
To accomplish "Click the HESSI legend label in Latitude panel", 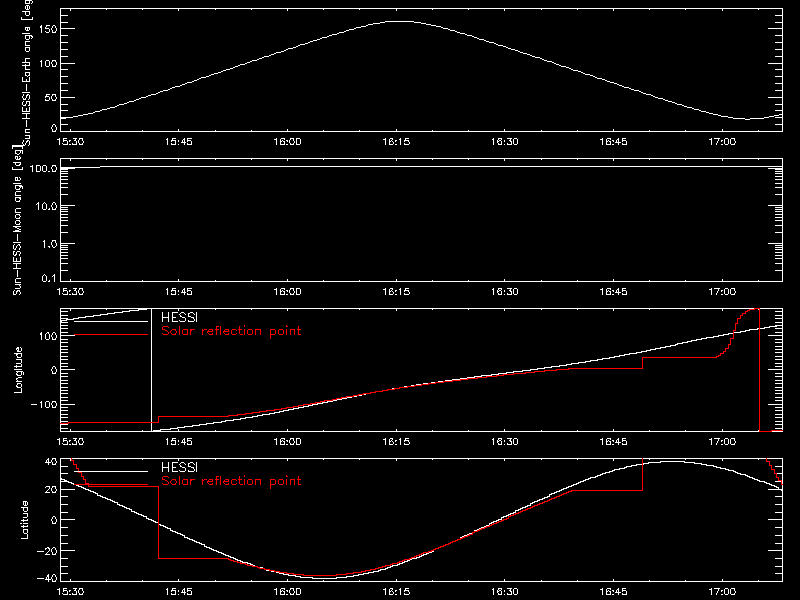I will [179, 467].
